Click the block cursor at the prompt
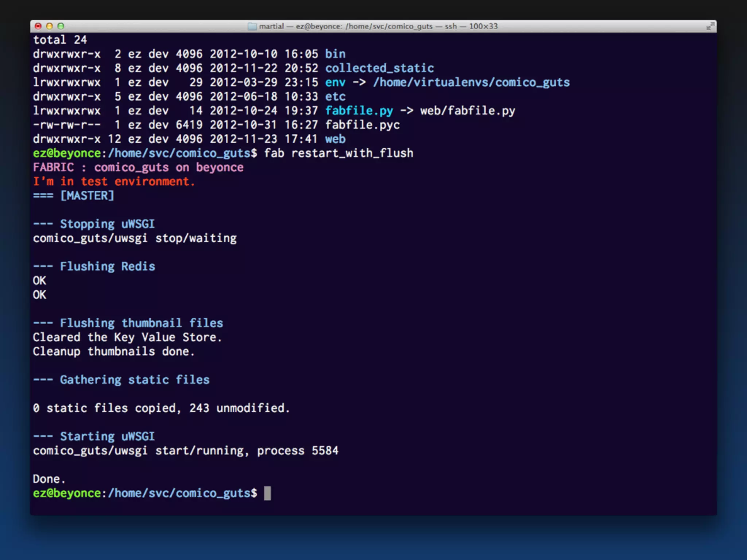Viewport: 747px width, 560px height. pyautogui.click(x=267, y=493)
